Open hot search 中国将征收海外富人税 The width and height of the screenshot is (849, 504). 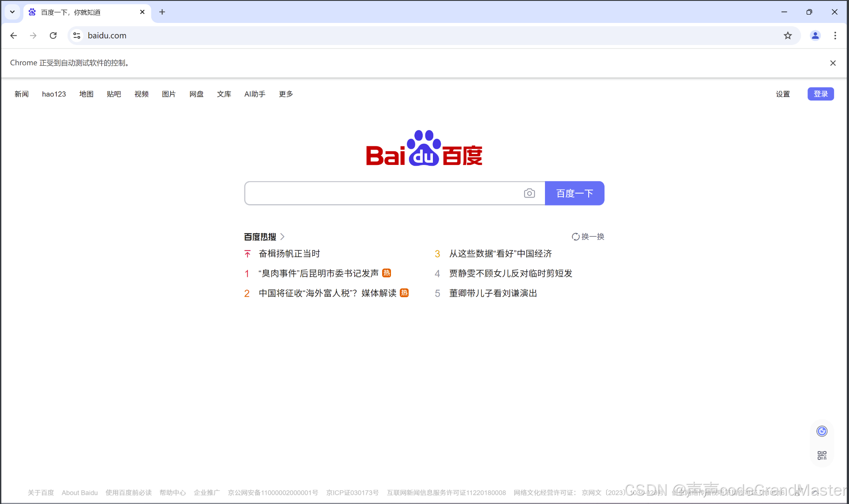pos(327,293)
